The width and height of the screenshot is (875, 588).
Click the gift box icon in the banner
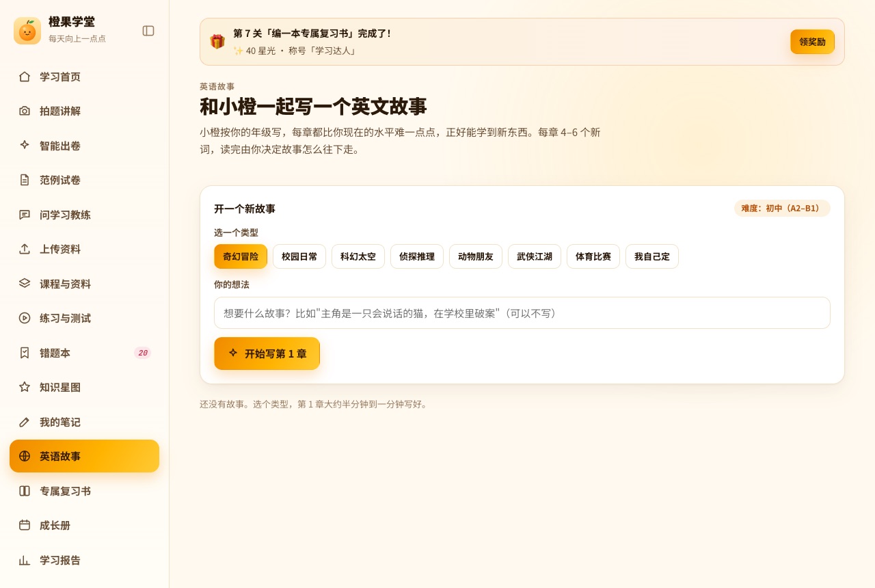point(217,42)
